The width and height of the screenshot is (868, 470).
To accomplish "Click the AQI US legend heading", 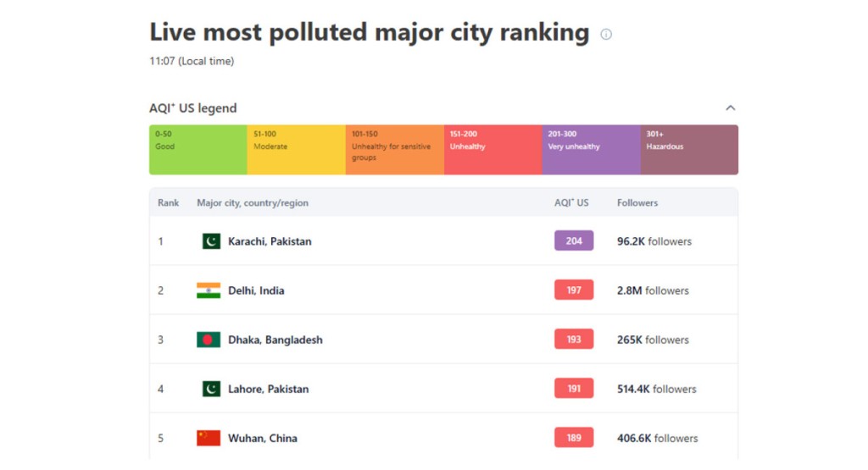I will point(192,108).
